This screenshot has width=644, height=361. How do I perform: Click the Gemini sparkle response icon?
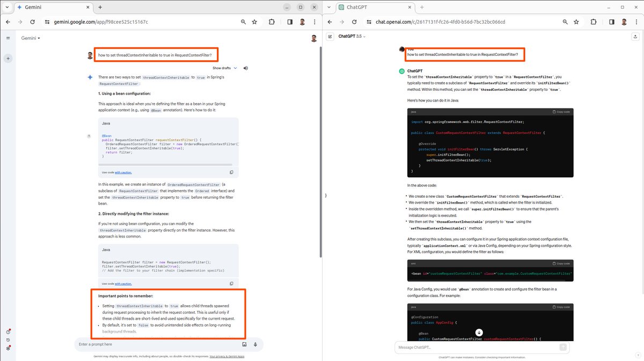[x=90, y=77]
